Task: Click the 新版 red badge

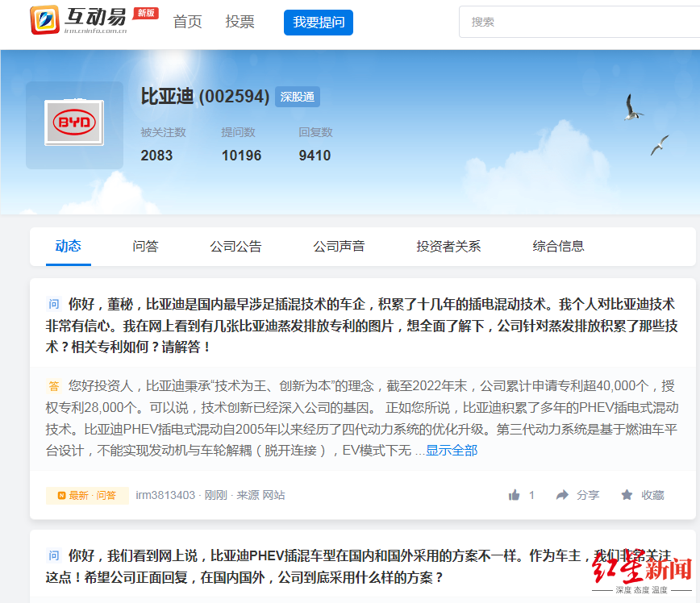Action: pos(146,14)
